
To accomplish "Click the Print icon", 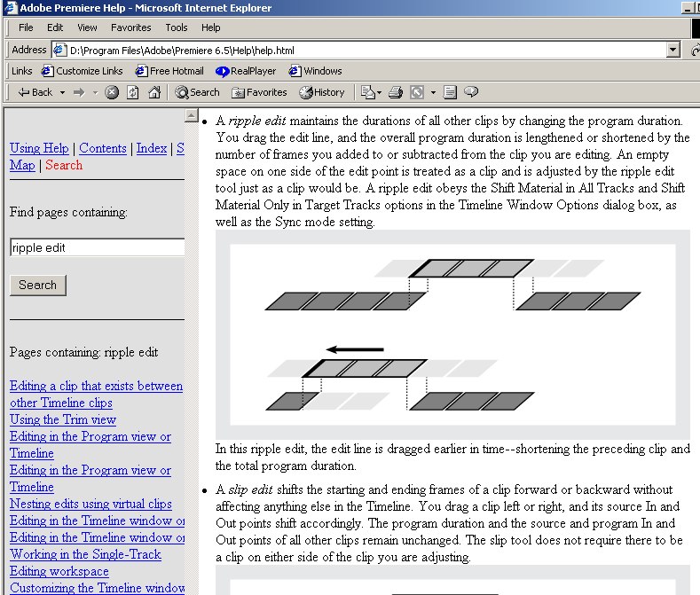I will [396, 92].
